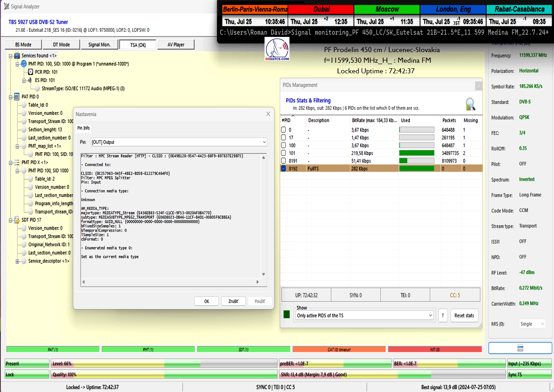The height and width of the screenshot is (392, 554).
Task: Check the PID 101 checkbox
Action: [x=284, y=153]
